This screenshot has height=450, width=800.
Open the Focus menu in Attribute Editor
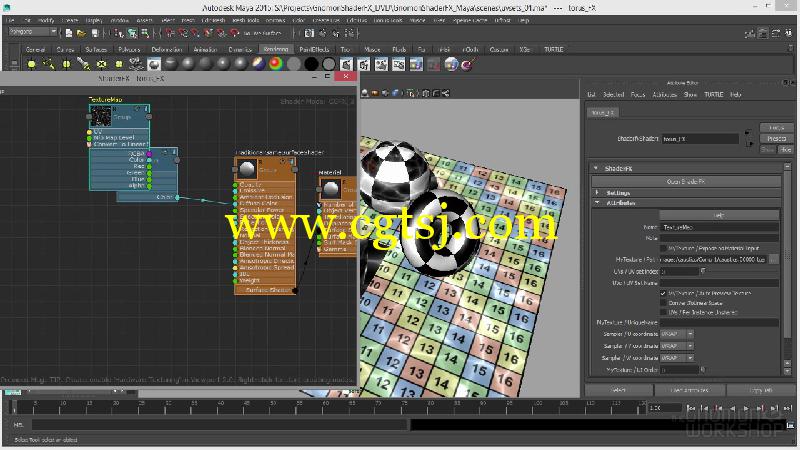(638, 94)
